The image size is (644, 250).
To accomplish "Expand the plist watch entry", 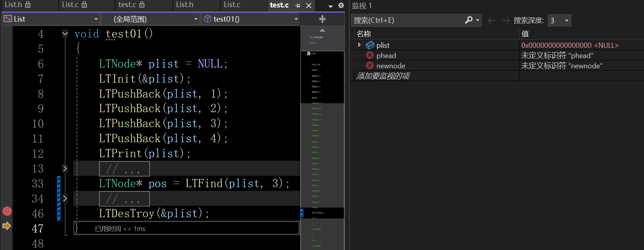I will pos(359,45).
